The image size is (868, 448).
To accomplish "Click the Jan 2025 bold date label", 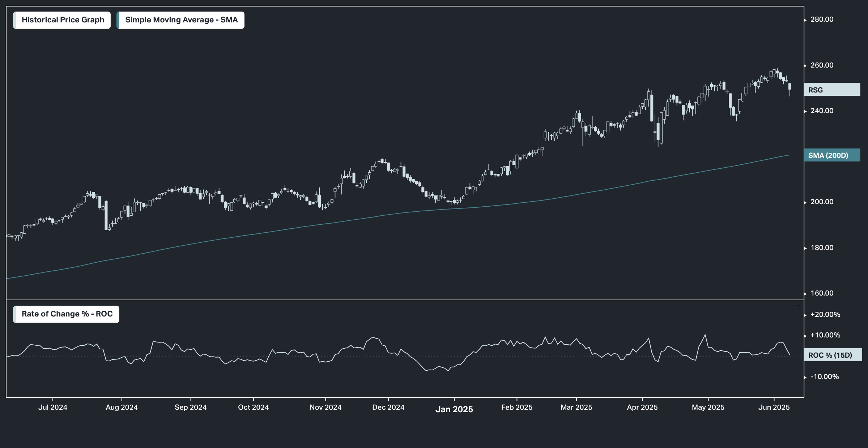I will 454,409.
